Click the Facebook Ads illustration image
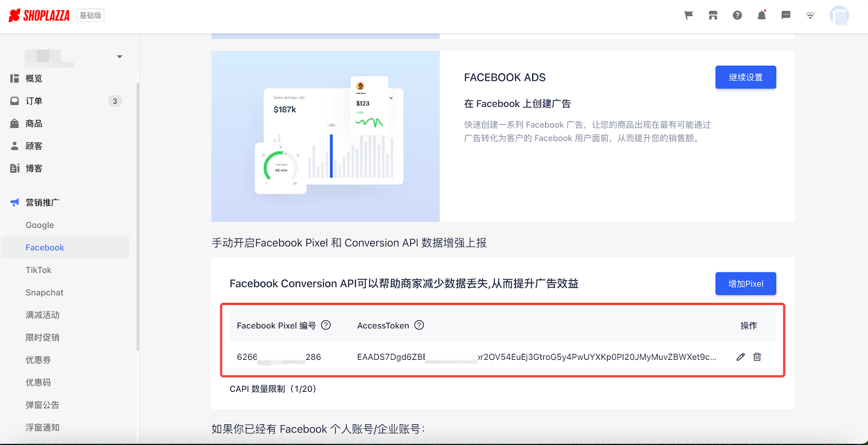Viewport: 868px width, 445px height. 325,136
